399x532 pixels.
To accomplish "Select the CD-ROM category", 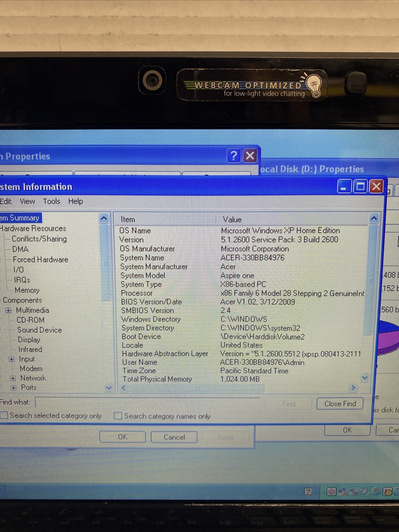I will point(31,320).
